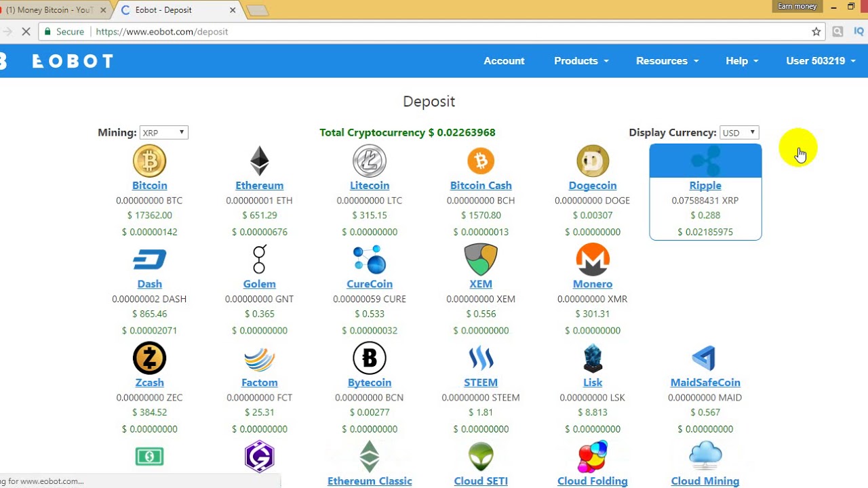
Task: Open the Dogecoin link
Action: click(593, 186)
